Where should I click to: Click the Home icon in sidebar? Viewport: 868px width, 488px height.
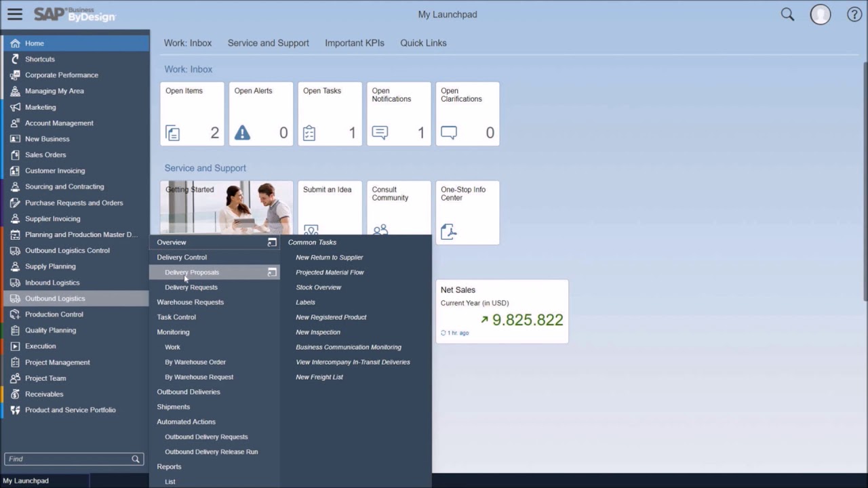click(15, 43)
